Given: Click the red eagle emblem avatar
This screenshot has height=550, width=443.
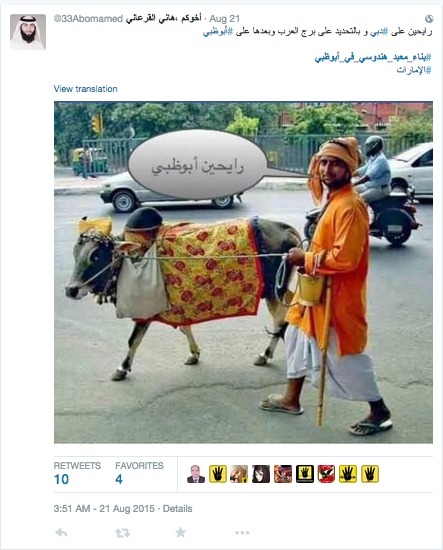Looking at the screenshot, I should [x=326, y=474].
